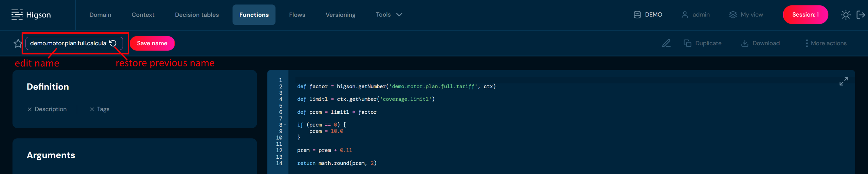The width and height of the screenshot is (868, 174).
Task: Open Session: 1 button
Action: point(805,15)
